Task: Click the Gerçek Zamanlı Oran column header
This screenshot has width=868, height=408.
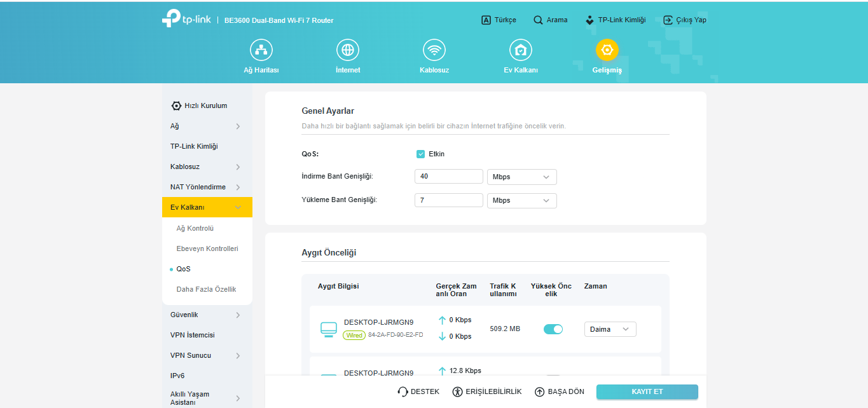Action: (456, 290)
